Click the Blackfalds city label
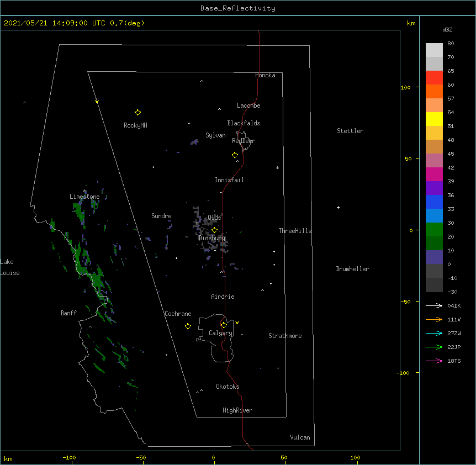The image size is (476, 465). (244, 123)
